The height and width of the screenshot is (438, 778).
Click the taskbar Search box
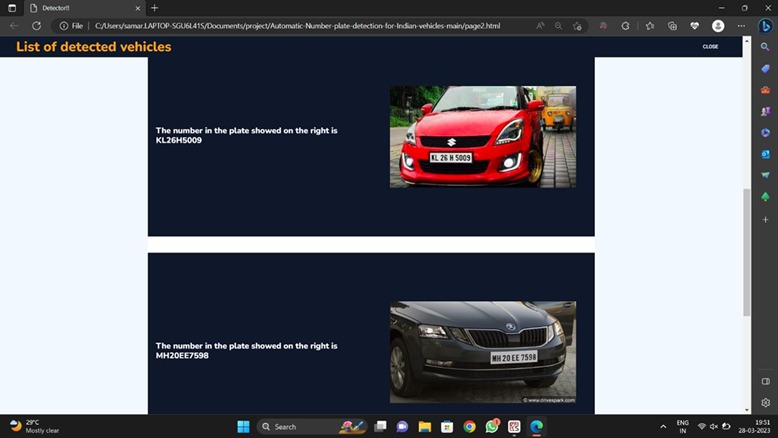[x=312, y=427]
